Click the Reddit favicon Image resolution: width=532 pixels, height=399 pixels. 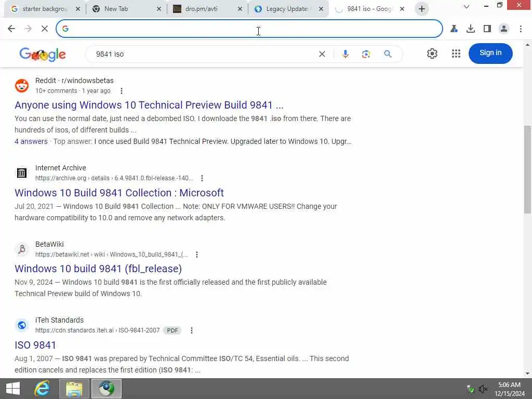click(x=22, y=86)
